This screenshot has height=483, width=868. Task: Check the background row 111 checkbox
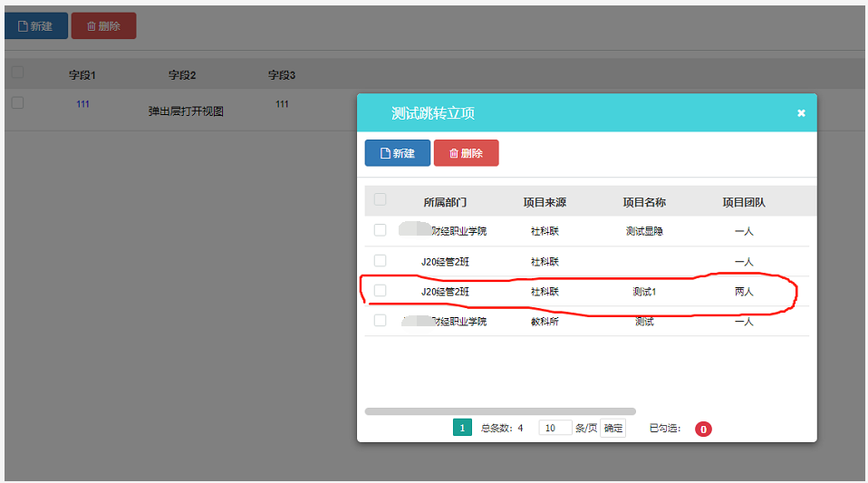point(18,102)
